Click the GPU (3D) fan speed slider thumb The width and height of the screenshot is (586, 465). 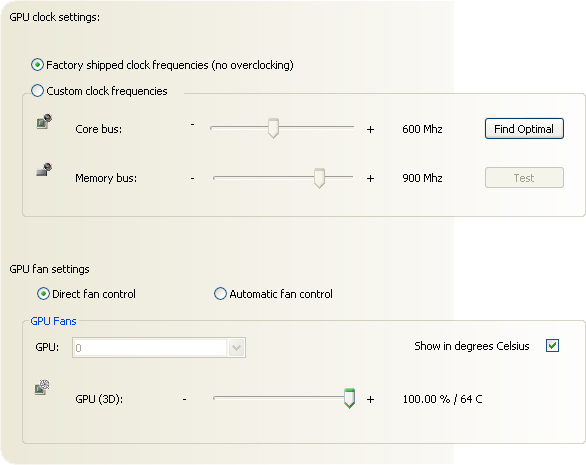pos(349,398)
